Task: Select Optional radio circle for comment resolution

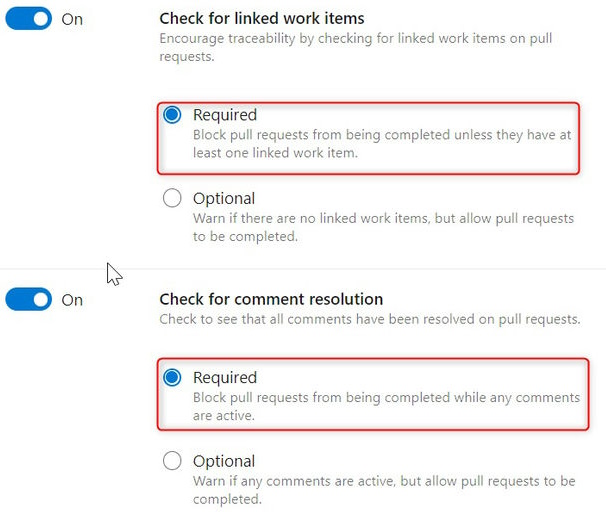Action: pos(172,461)
